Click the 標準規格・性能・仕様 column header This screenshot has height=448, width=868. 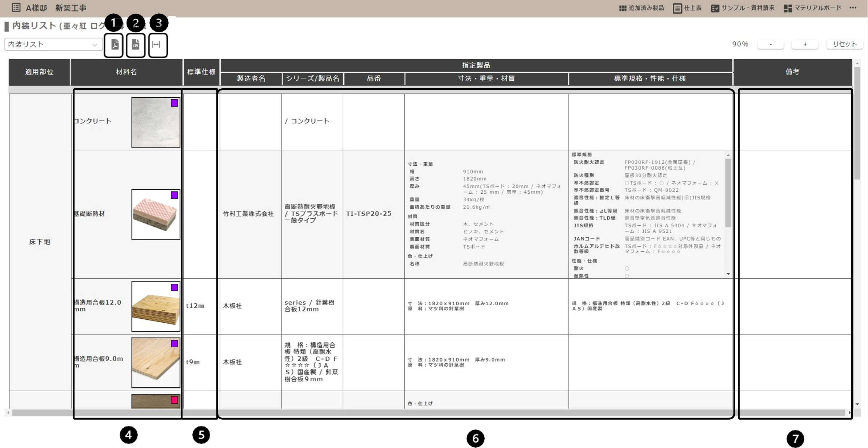click(650, 78)
